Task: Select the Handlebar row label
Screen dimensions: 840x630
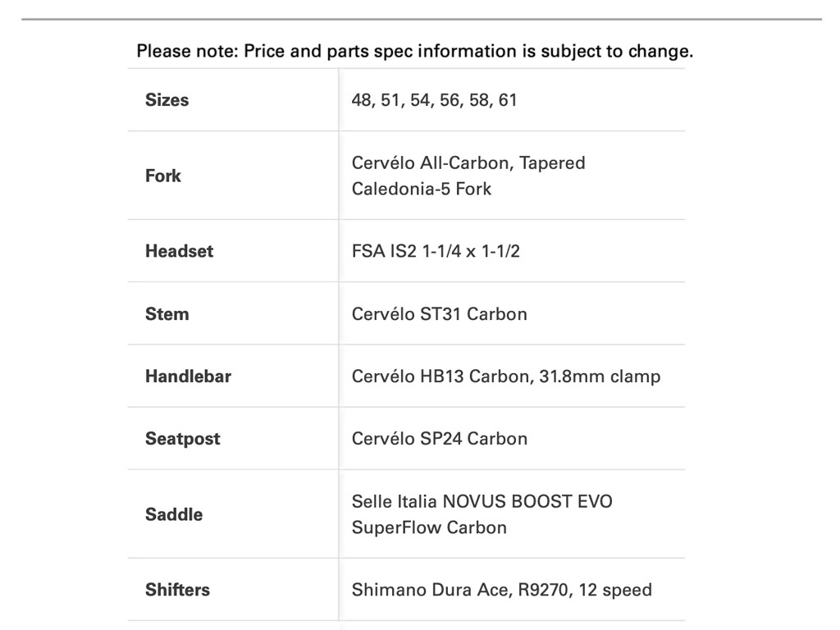Action: pyautogui.click(x=188, y=376)
